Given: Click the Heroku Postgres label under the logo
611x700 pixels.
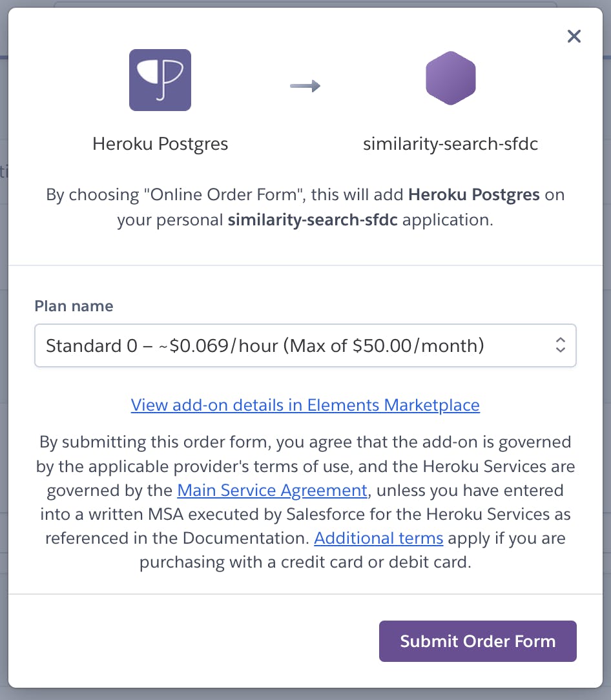Looking at the screenshot, I should 160,144.
